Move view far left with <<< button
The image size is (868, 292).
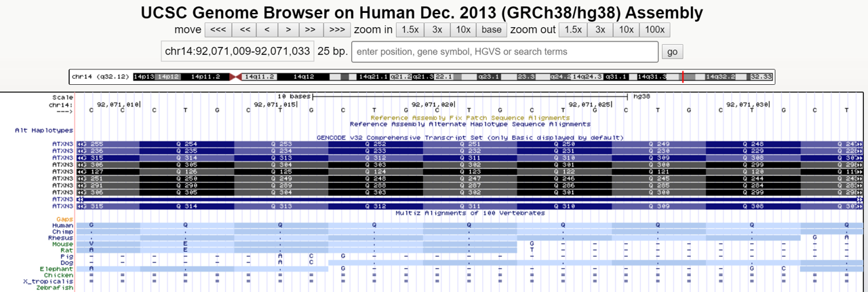click(x=218, y=29)
